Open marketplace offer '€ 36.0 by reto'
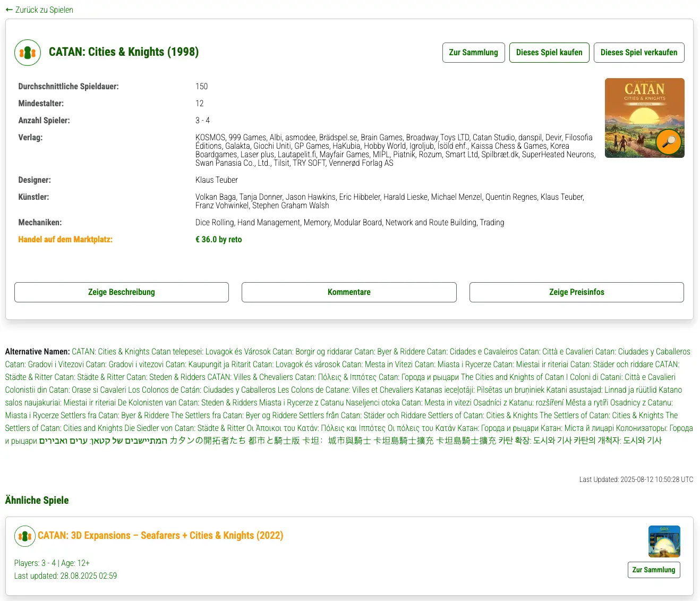The height and width of the screenshot is (601, 700). coord(218,240)
